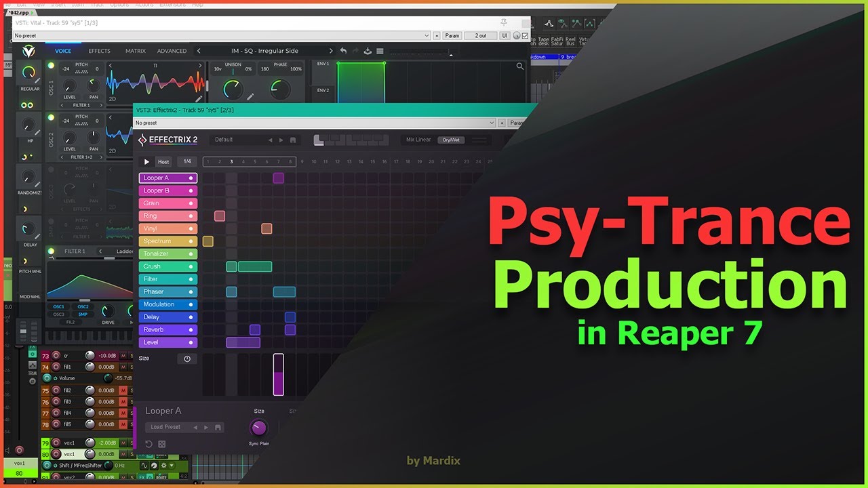Toggle Filter 1 power LED in Vital
The image size is (868, 488).
50,251
